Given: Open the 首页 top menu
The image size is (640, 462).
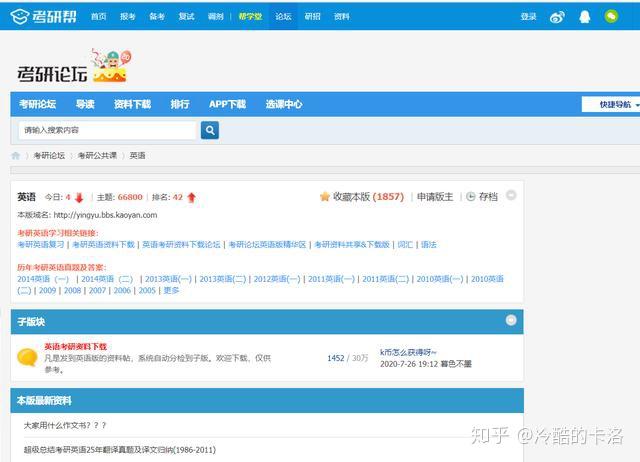Looking at the screenshot, I should point(98,16).
